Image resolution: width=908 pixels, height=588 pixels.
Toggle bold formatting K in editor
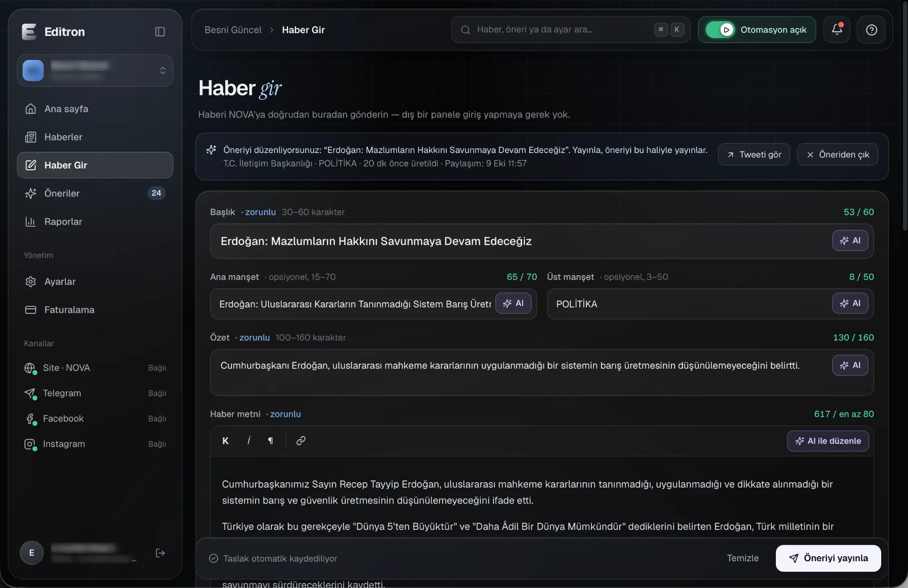[x=225, y=440]
